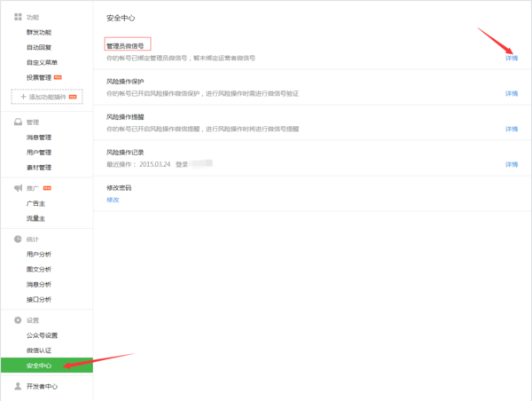Click the 添加功能插件 button
Screen dimensions: 532x401
click(x=47, y=97)
